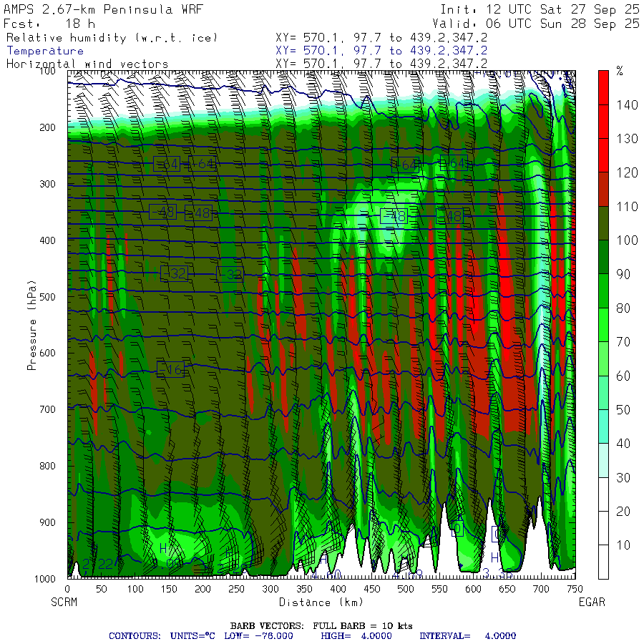The height and width of the screenshot is (644, 644).
Task: Click the 400 hPa pressure tick label
Action: coord(47,240)
